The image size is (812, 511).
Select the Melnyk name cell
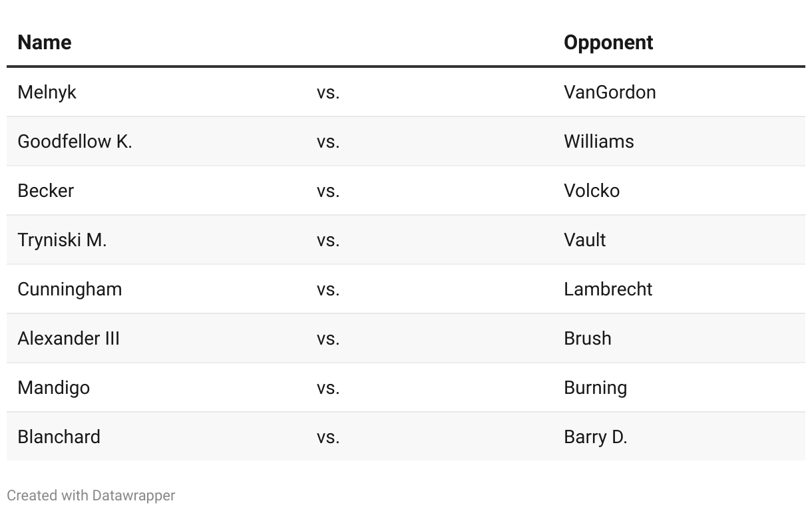tap(47, 92)
